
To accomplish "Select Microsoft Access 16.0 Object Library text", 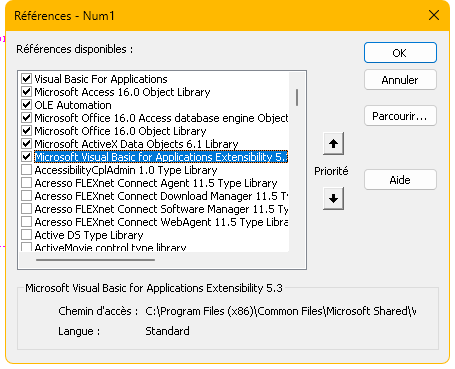I will coord(122,92).
